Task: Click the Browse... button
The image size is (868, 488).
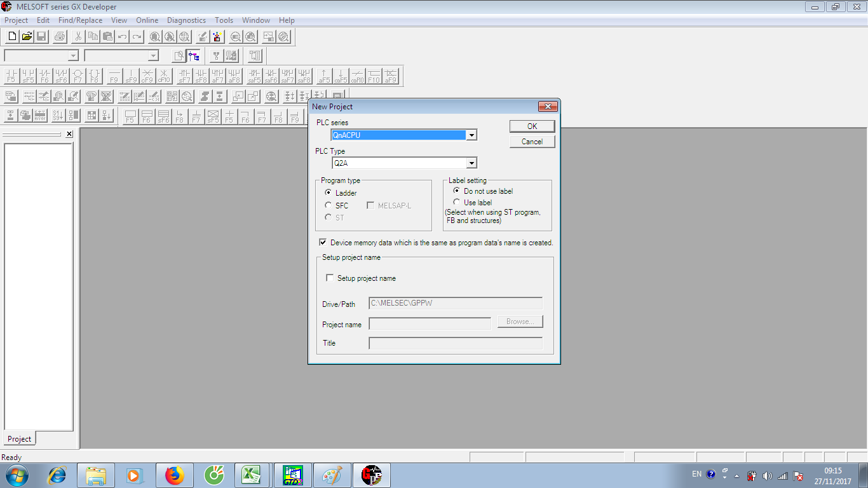Action: [520, 322]
